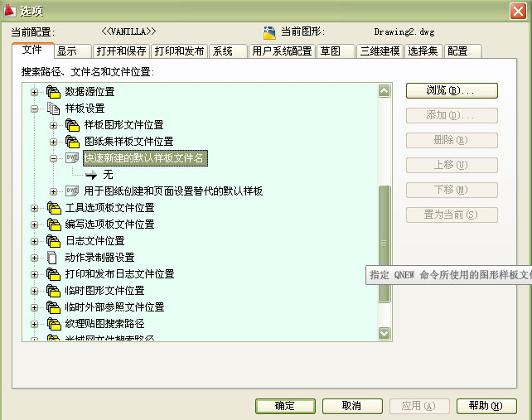Expand the 日志文件位置 node
The height and width of the screenshot is (420, 532).
pyautogui.click(x=34, y=241)
